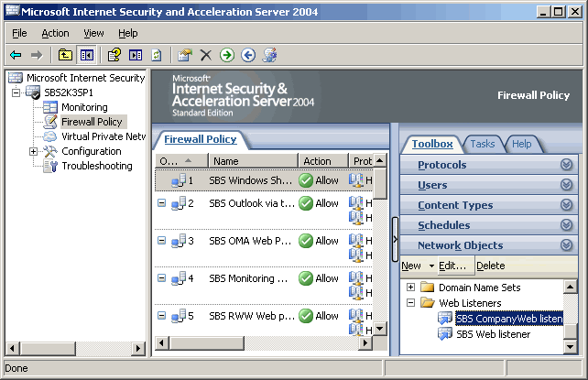Click the green move rule arrow icon
Viewport: 588px width, 380px height.
(x=227, y=55)
